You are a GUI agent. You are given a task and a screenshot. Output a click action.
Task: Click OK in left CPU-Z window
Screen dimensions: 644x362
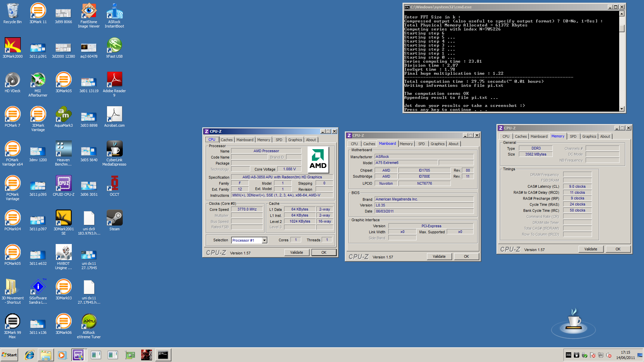click(x=324, y=253)
